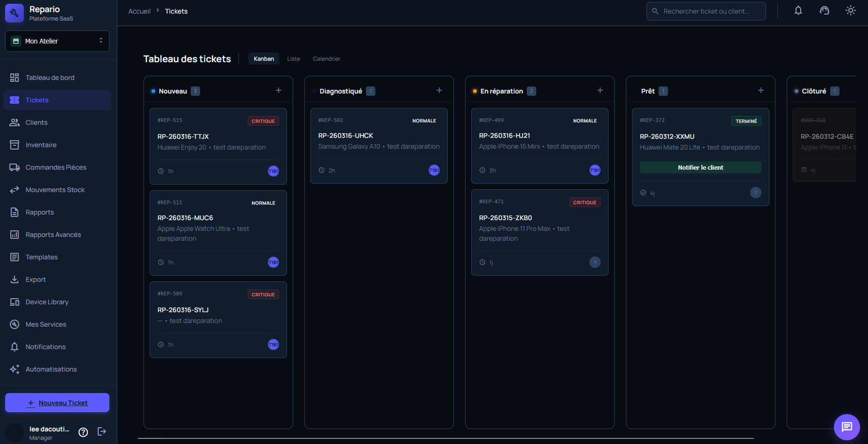Open the Clients section in the sidebar

coord(35,122)
